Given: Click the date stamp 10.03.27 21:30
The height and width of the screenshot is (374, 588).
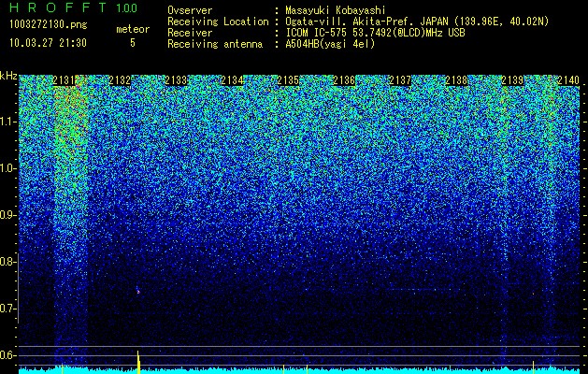Looking at the screenshot, I should [x=48, y=43].
